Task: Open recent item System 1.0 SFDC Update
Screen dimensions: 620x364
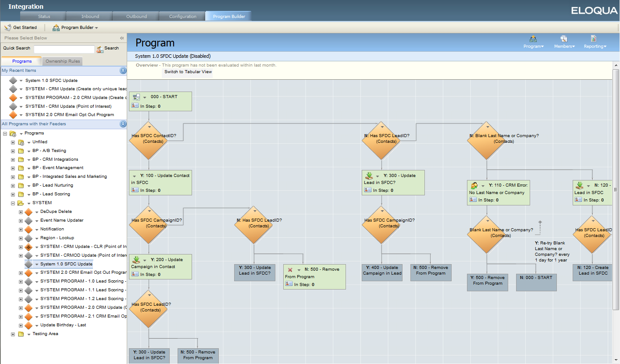Action: (51, 81)
